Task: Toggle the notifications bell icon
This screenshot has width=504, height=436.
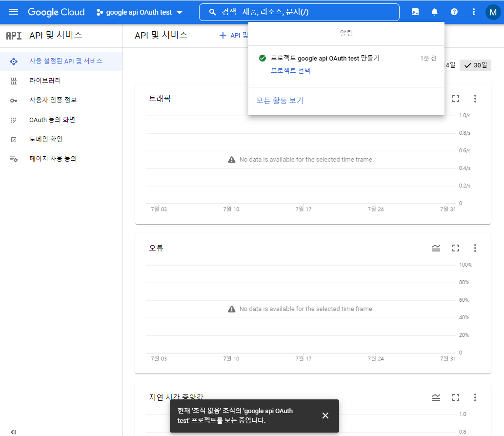Action: [x=435, y=12]
